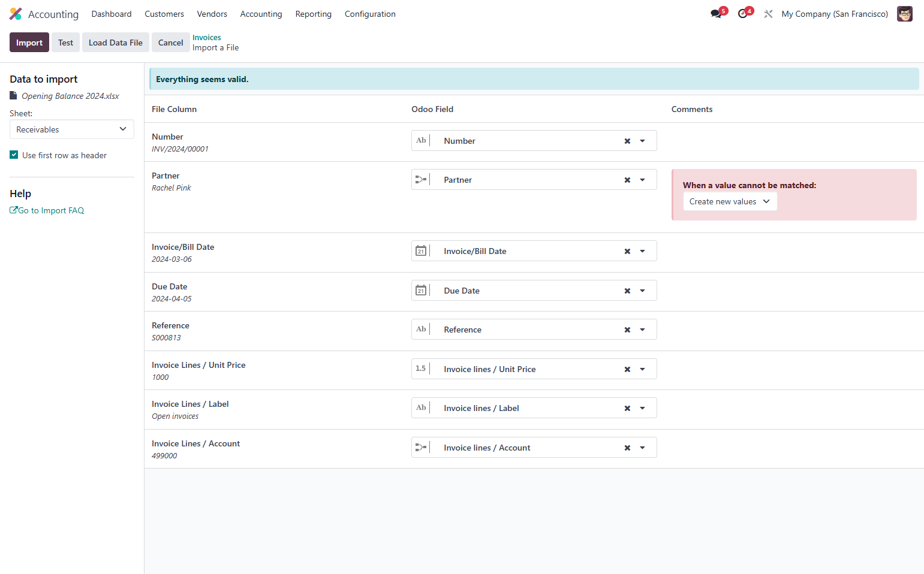Expand the Invoice lines / Account dropdown arrow
The width and height of the screenshot is (924, 574).
pyautogui.click(x=642, y=448)
